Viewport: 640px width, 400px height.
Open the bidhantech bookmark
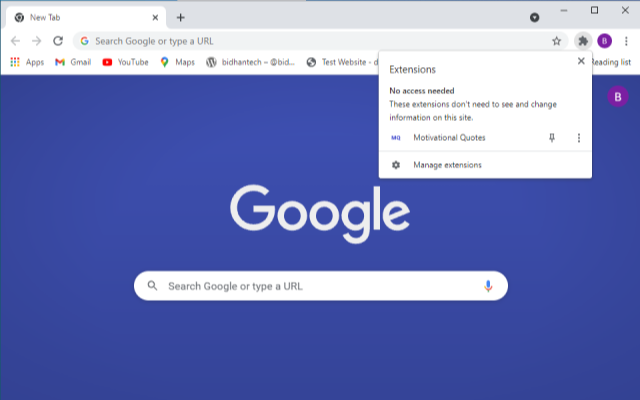(x=250, y=62)
